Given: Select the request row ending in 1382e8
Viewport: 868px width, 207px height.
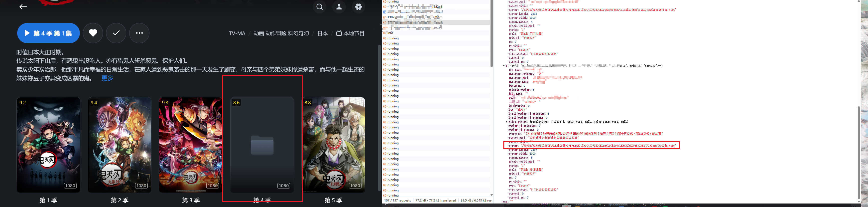Looking at the screenshot, I should coord(436,7).
